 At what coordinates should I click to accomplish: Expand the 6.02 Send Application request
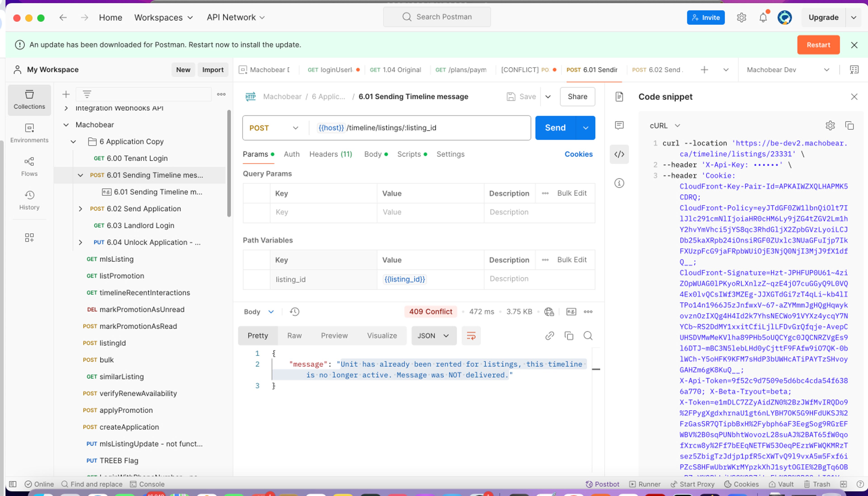click(x=80, y=209)
